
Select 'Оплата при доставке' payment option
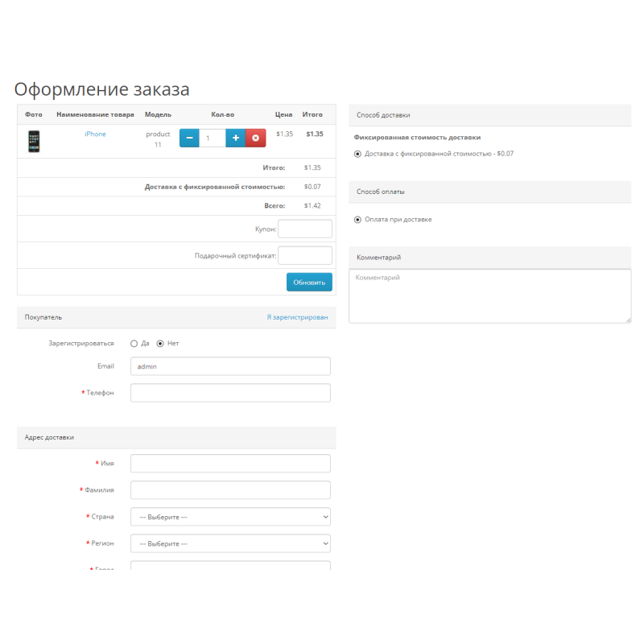(357, 220)
